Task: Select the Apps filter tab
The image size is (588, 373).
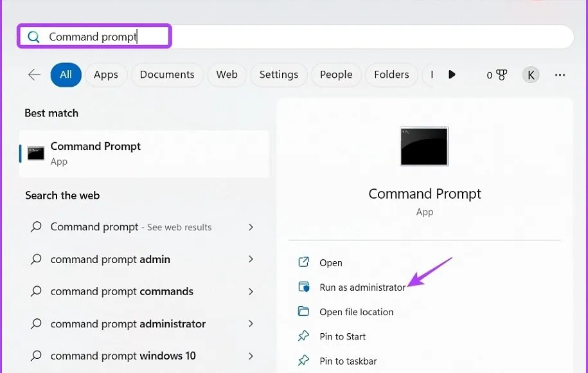Action: pyautogui.click(x=105, y=75)
